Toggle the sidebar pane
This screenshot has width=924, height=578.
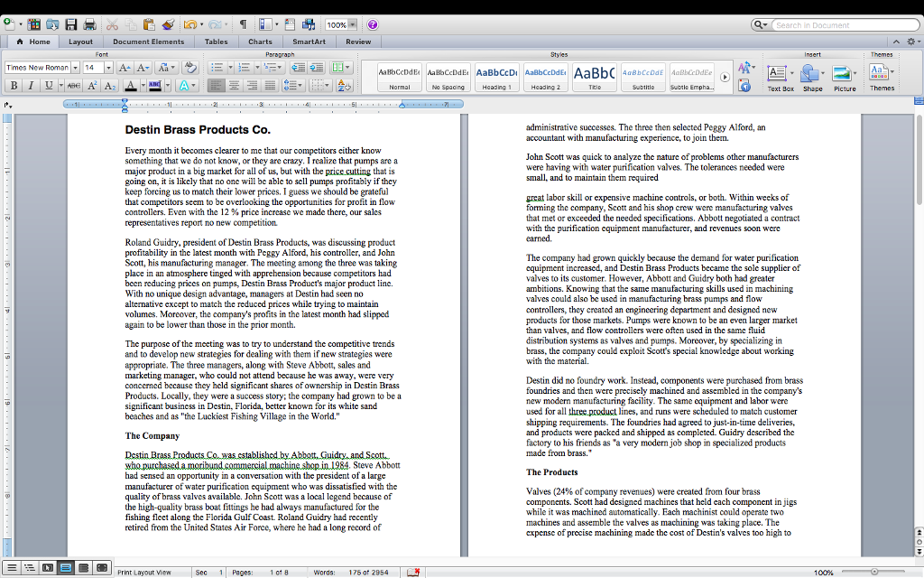point(266,24)
